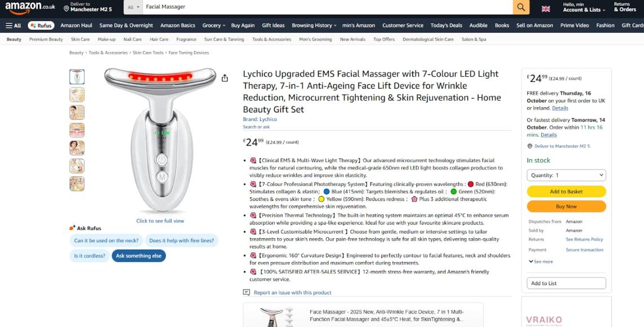Viewport: 644px width, 327px height.
Task: Open the Quantity dropdown
Action: point(566,175)
